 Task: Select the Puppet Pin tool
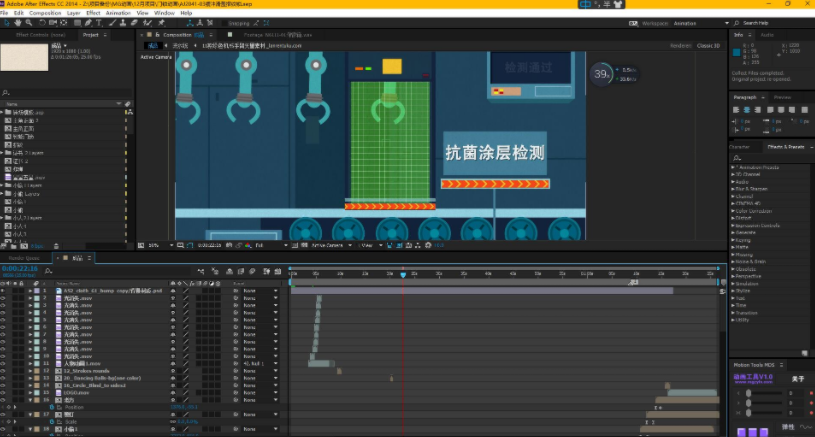(x=162, y=23)
